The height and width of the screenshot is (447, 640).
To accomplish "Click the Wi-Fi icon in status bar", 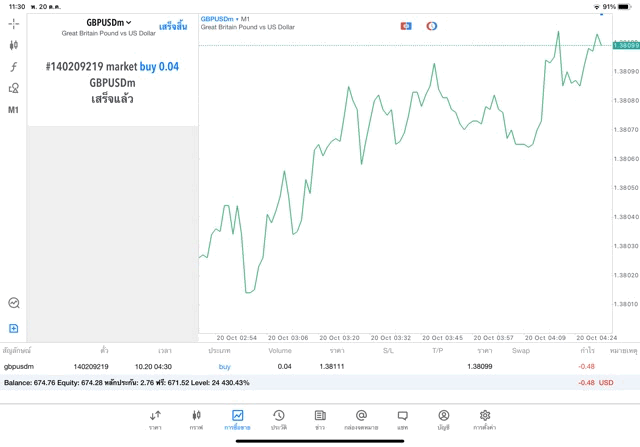I will click(597, 7).
